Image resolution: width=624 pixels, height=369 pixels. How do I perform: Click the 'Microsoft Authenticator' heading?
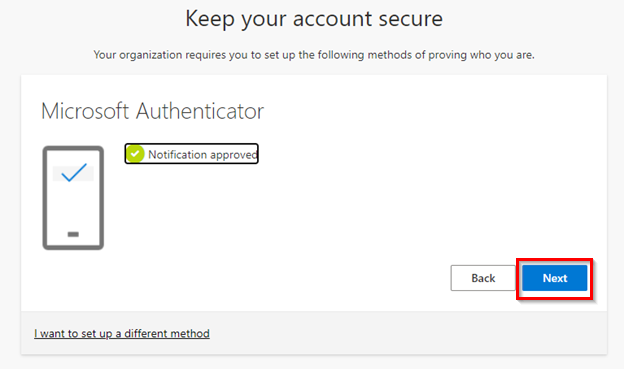point(152,111)
